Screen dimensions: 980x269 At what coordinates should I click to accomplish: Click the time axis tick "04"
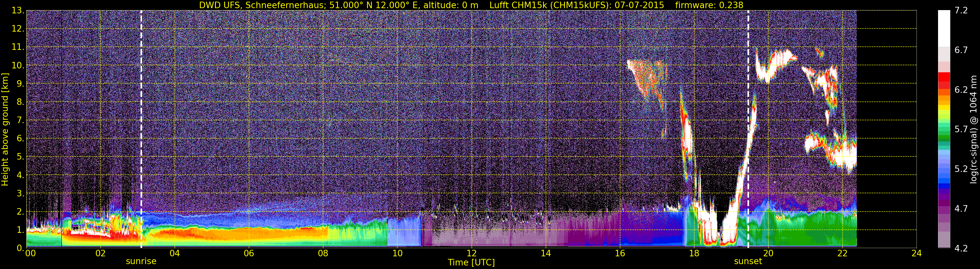(175, 253)
